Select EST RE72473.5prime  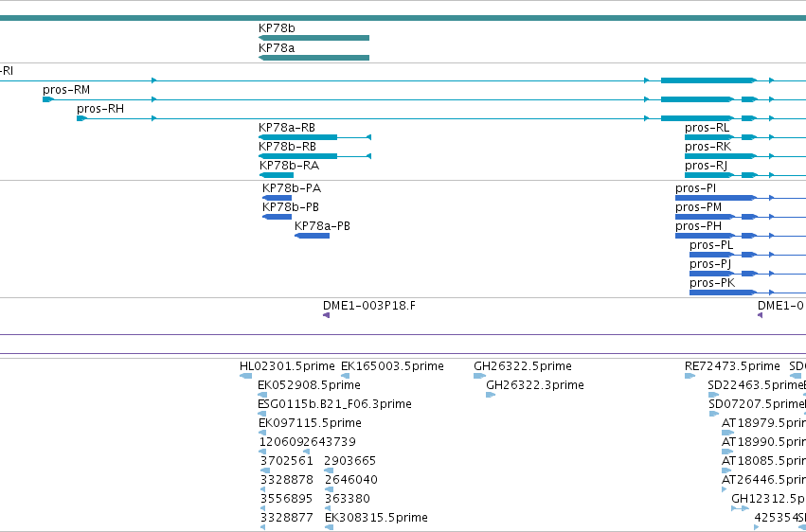690,376
